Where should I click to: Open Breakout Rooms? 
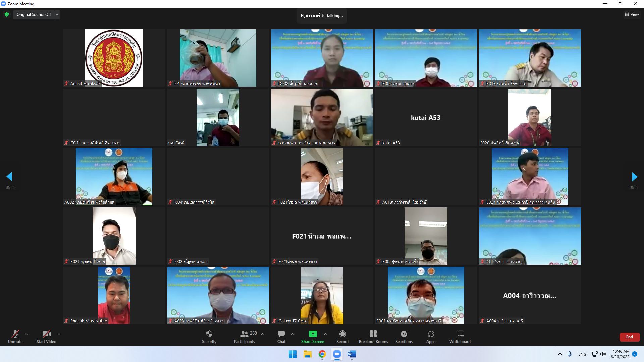373,337
